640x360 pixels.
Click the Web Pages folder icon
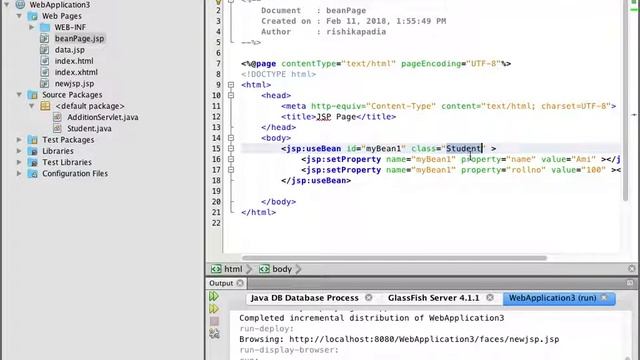click(33, 16)
